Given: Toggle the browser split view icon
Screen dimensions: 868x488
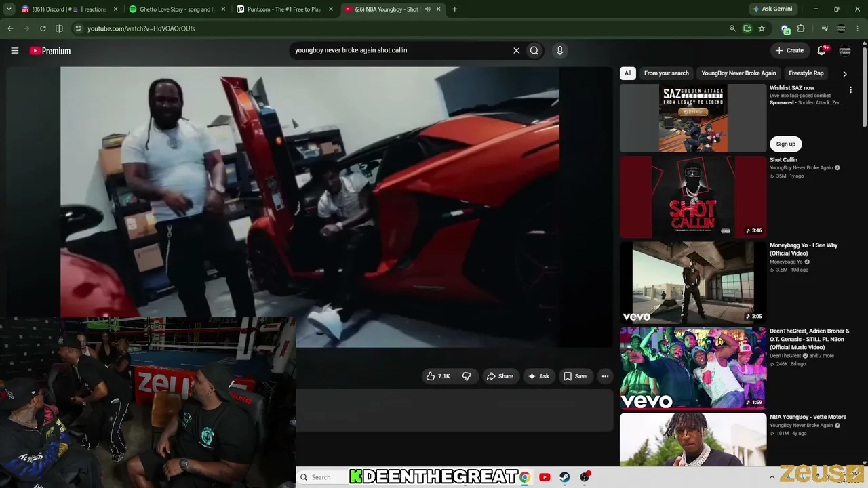Looking at the screenshot, I should coord(59,28).
